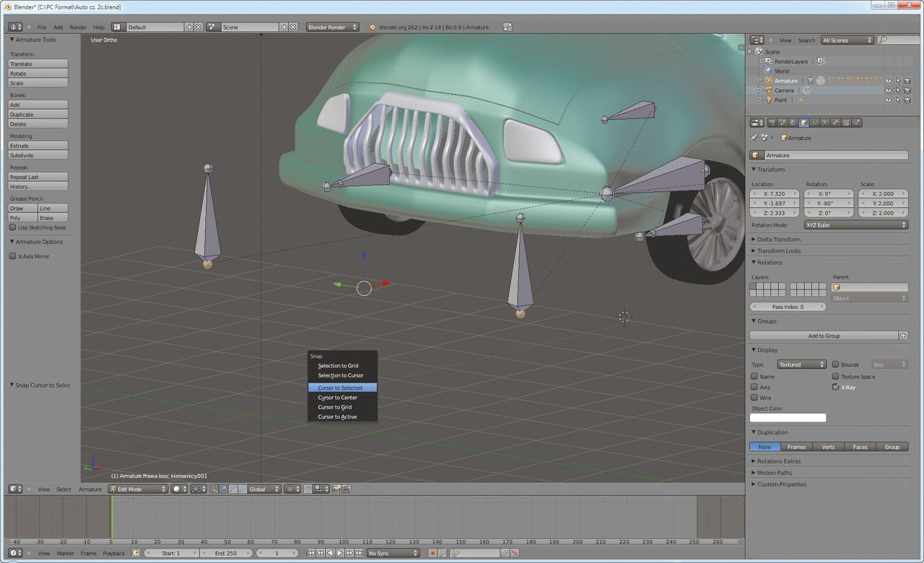Enable the Wire display checkbox
The width and height of the screenshot is (924, 563).
(754, 398)
